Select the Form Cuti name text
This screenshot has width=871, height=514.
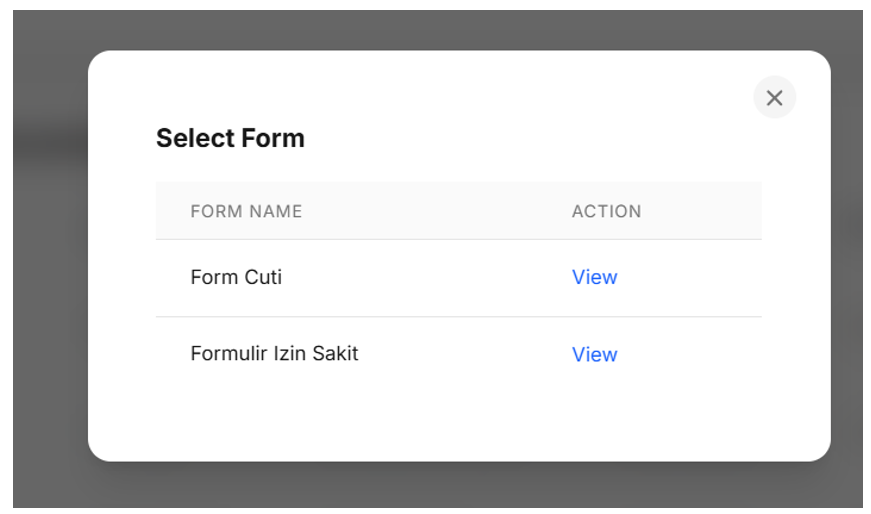tap(236, 277)
